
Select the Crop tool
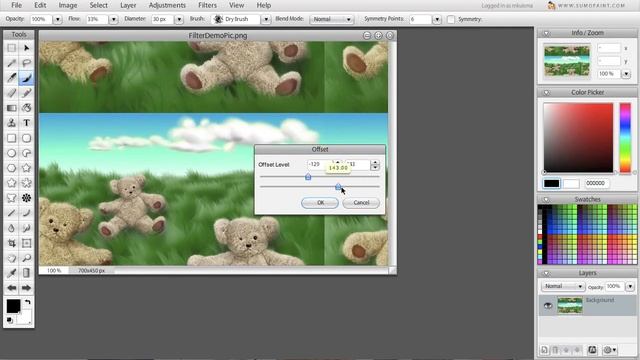coord(11,243)
